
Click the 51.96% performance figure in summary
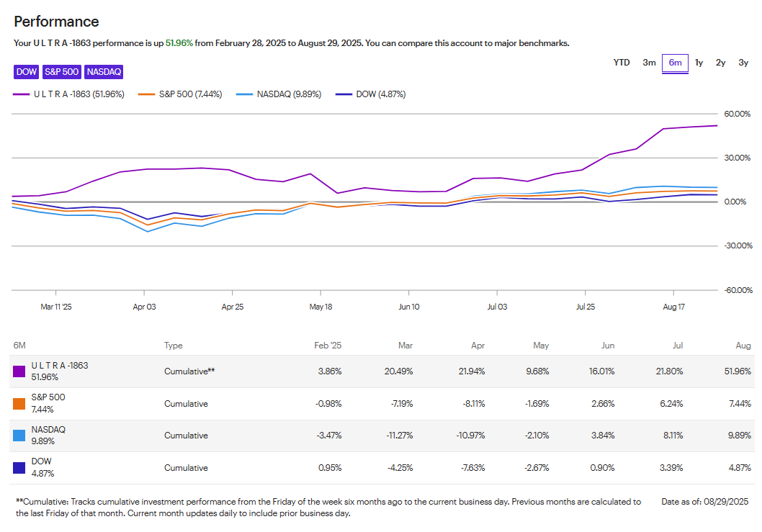[x=179, y=43]
